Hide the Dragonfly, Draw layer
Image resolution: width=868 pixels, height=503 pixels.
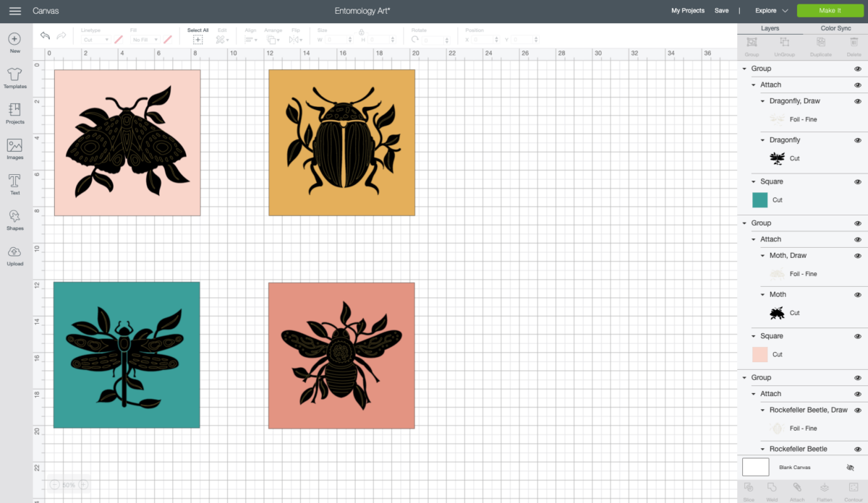click(x=858, y=101)
